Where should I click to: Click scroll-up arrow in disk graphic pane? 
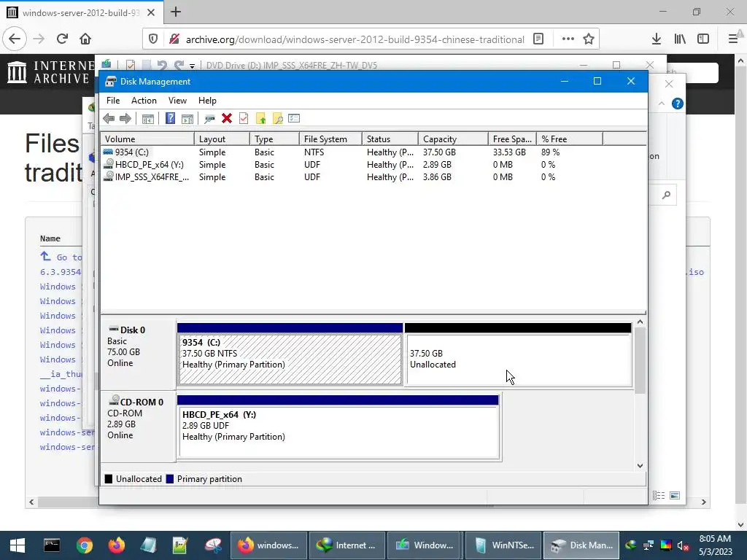(640, 322)
